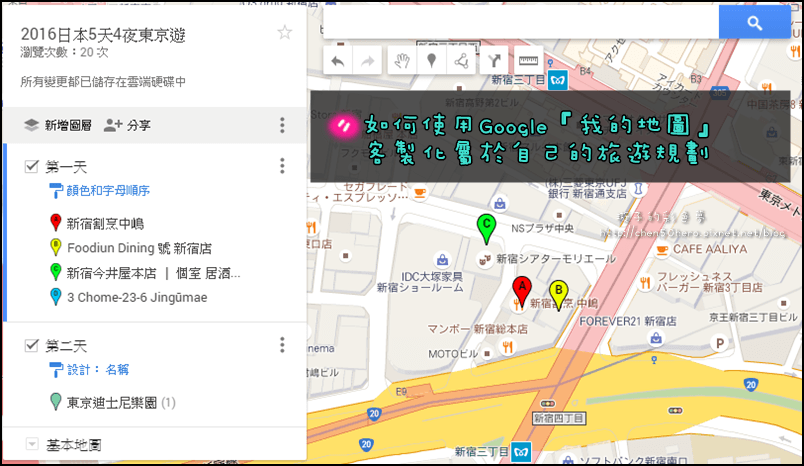
Task: Click 新宿三丁目 metro icon near toolbar
Action: point(558,80)
